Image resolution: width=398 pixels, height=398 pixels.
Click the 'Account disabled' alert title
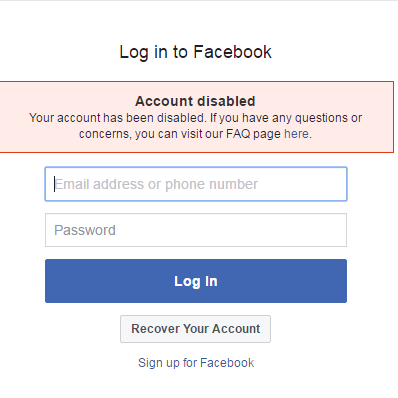(x=195, y=101)
